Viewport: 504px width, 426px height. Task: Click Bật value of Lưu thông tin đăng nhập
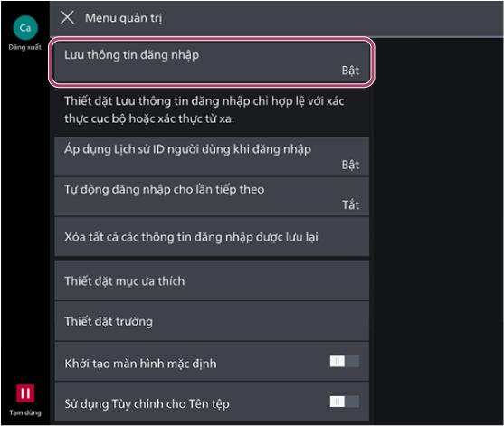350,71
